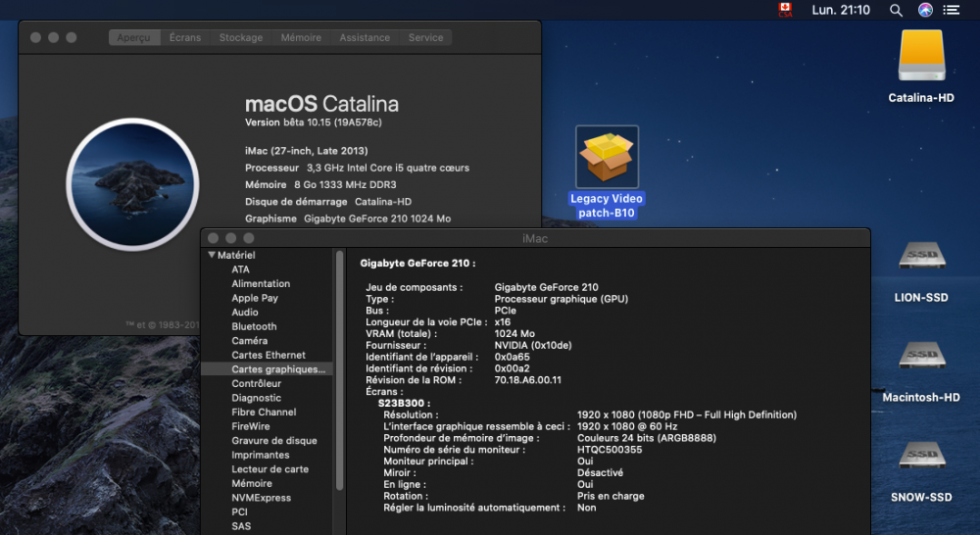
Task: Open Siri from the menu bar
Action: 925,10
